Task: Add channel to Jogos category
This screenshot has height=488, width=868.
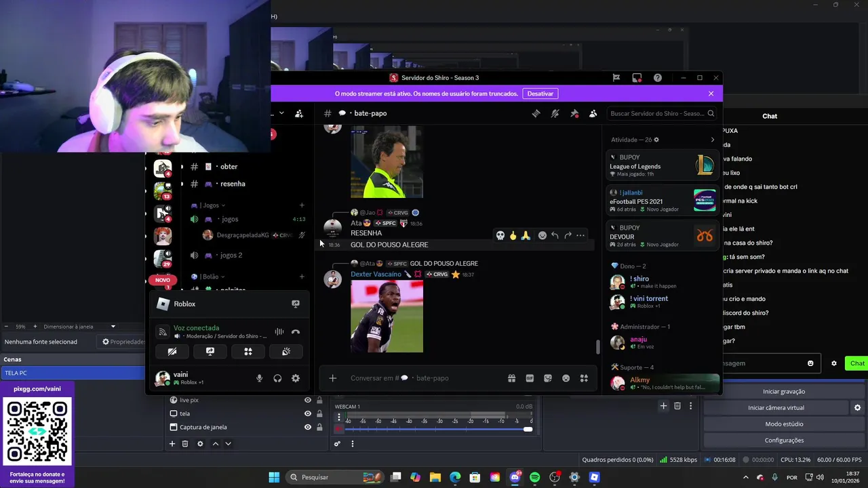Action: [302, 205]
